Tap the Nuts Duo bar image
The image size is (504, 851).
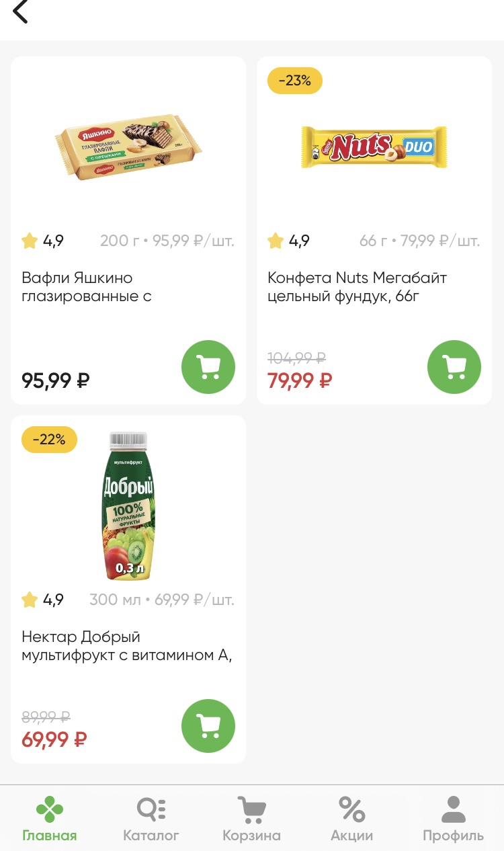(x=374, y=147)
